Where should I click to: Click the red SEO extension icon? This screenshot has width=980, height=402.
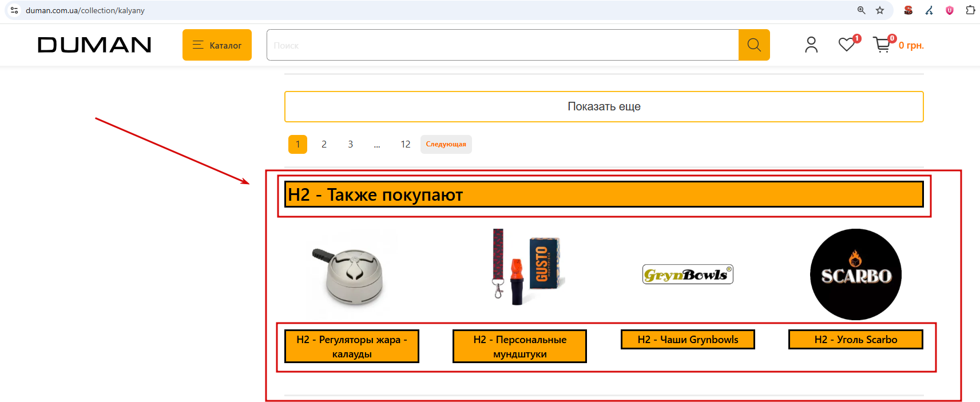pyautogui.click(x=908, y=10)
